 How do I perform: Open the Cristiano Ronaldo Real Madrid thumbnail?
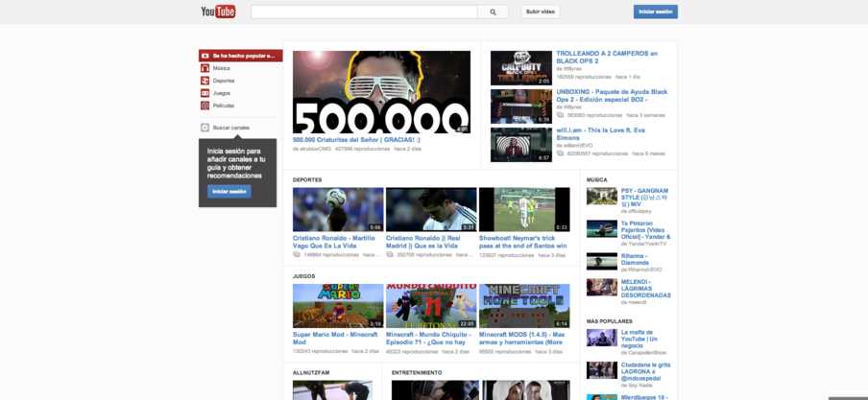coord(431,209)
